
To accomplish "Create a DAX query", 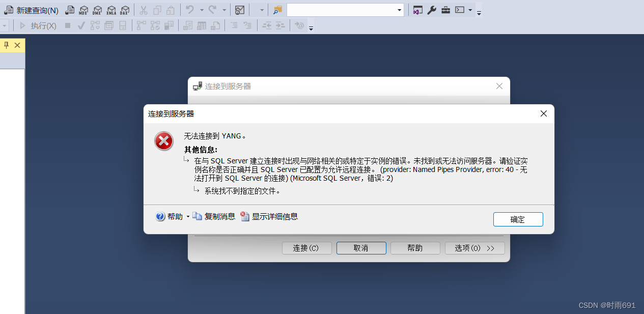I will (x=124, y=10).
